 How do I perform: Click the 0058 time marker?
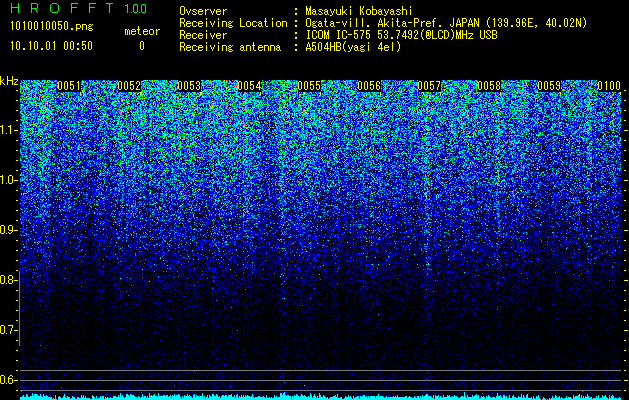point(489,86)
